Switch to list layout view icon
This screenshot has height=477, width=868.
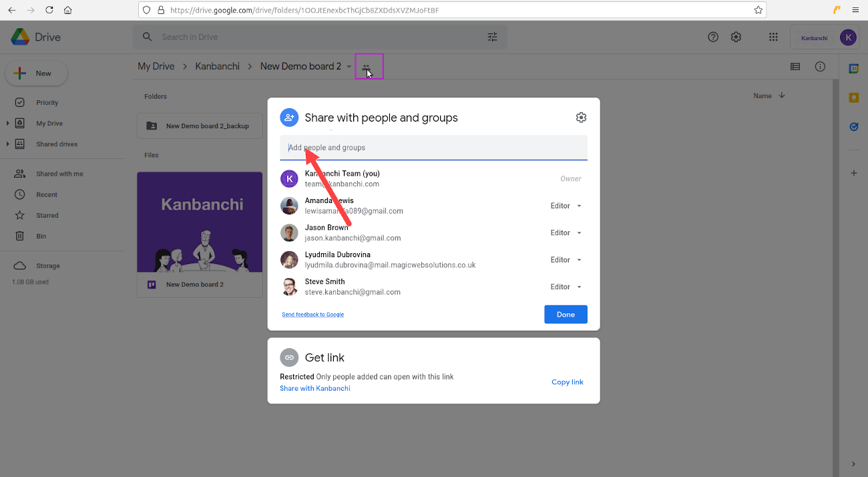[795, 66]
